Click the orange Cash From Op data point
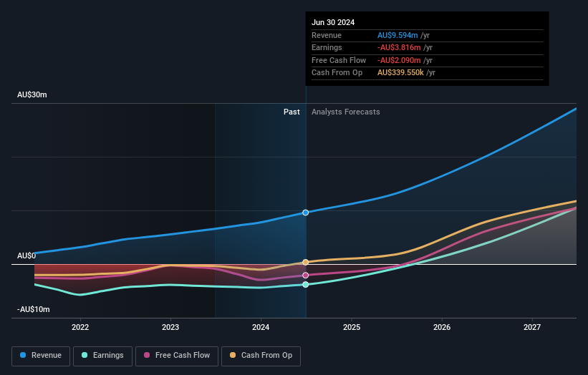 click(x=306, y=262)
